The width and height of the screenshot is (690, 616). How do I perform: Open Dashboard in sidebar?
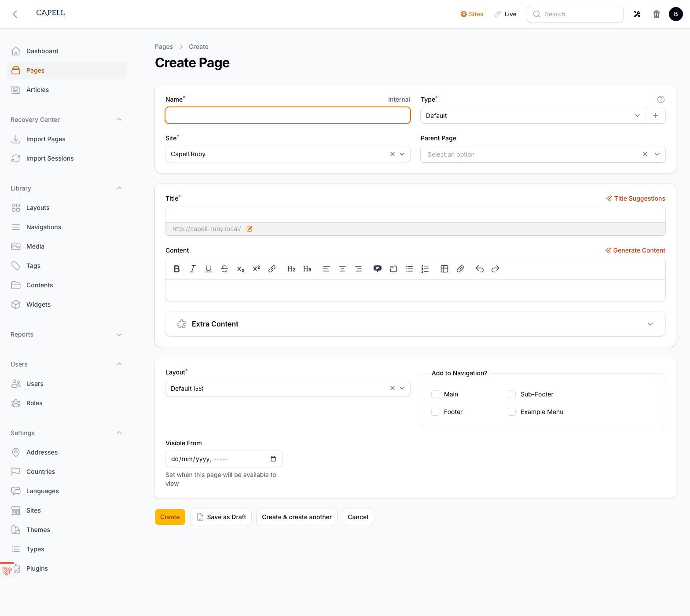[67, 51]
